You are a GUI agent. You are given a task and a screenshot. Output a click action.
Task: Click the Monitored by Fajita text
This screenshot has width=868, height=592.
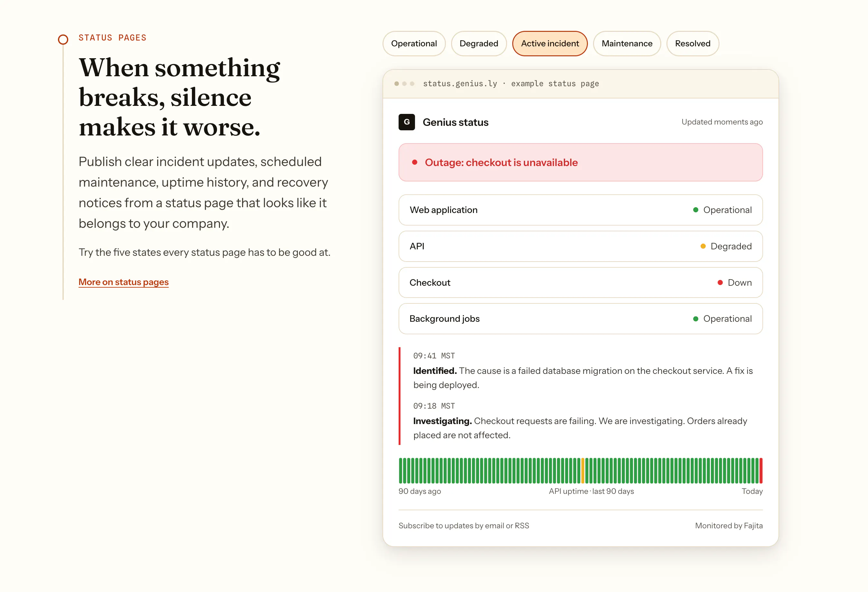point(729,525)
